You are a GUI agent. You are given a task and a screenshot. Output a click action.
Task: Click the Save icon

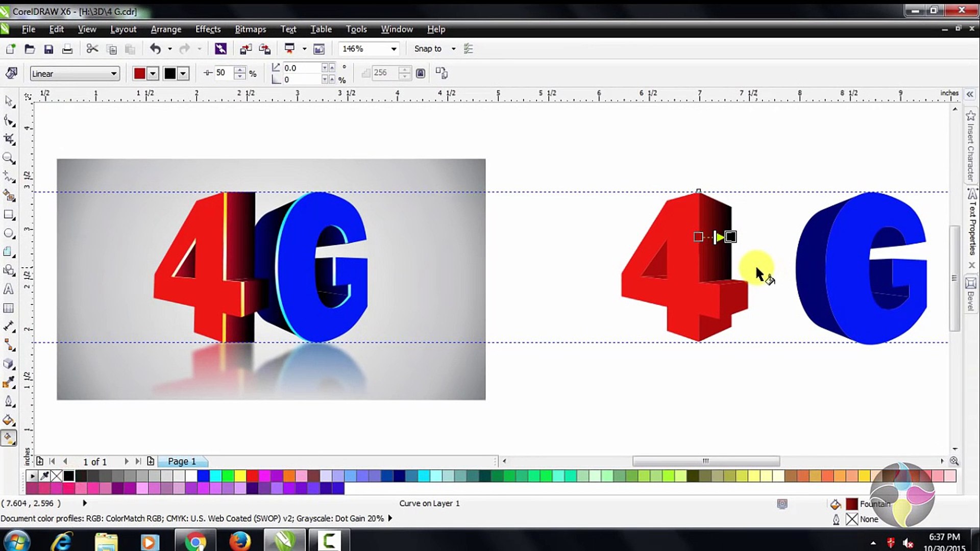click(48, 49)
